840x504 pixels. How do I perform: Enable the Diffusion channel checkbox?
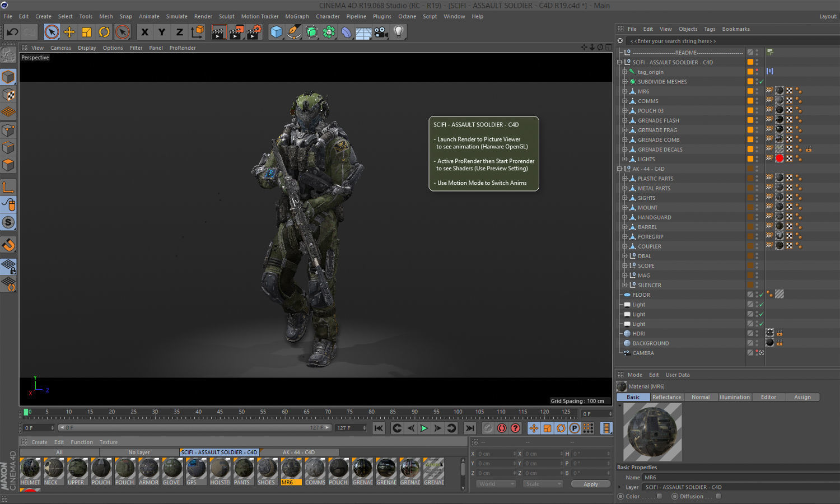tap(718, 496)
